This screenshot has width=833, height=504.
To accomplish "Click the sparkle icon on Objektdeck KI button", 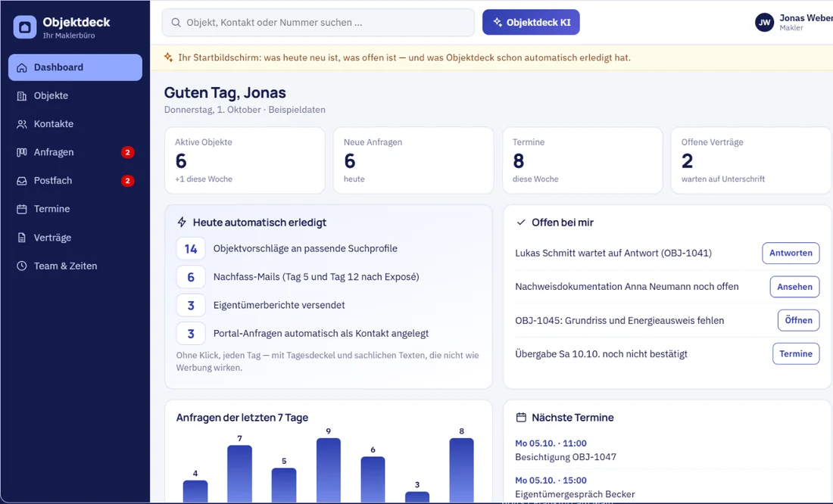I will 498,22.
